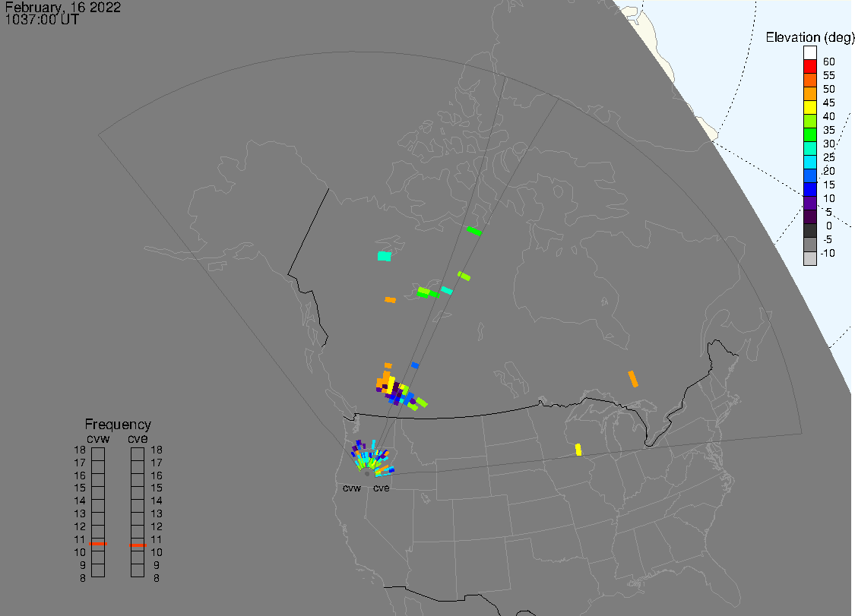The width and height of the screenshot is (855, 616).
Task: Click the bottom box of cve frequency scale
Action: [x=138, y=570]
